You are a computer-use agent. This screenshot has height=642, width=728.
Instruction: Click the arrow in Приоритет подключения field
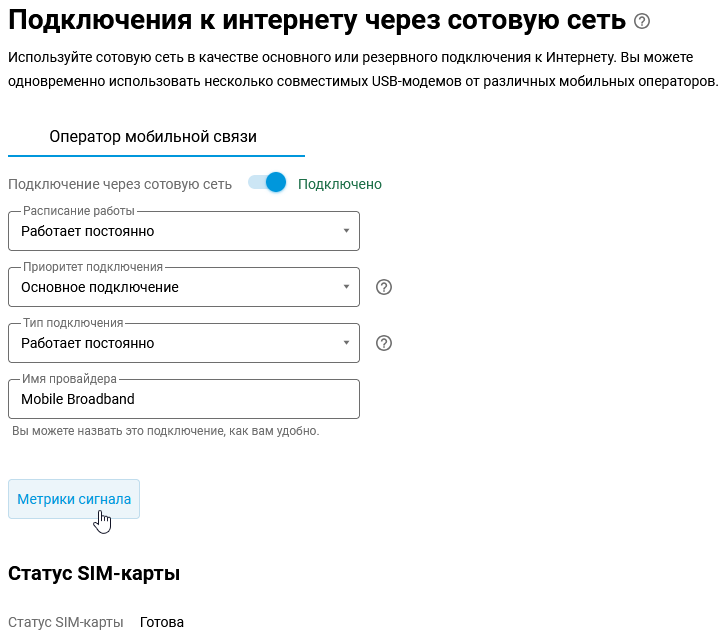tap(346, 287)
